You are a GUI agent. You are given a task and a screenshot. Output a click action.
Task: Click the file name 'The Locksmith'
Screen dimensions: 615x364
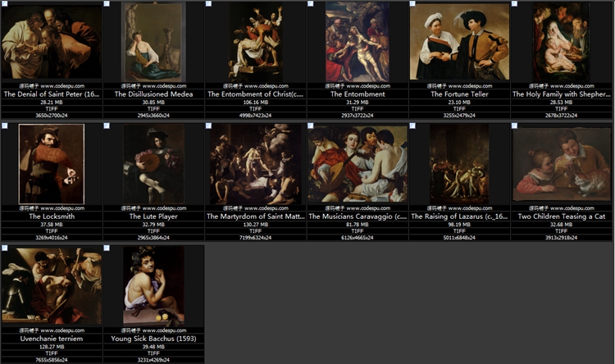point(52,216)
